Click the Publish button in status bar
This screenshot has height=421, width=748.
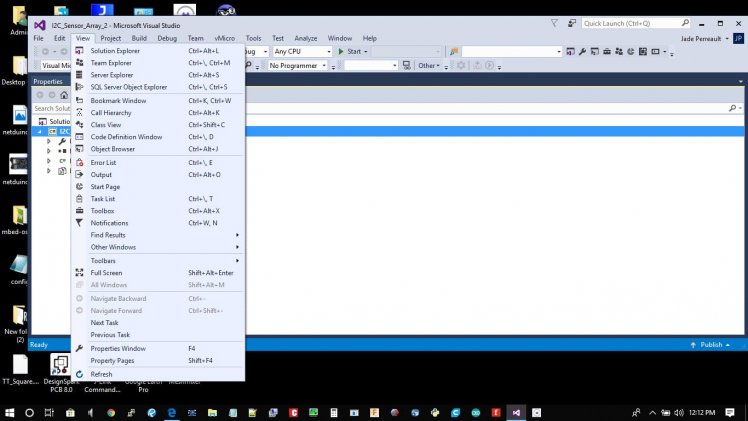pos(711,344)
